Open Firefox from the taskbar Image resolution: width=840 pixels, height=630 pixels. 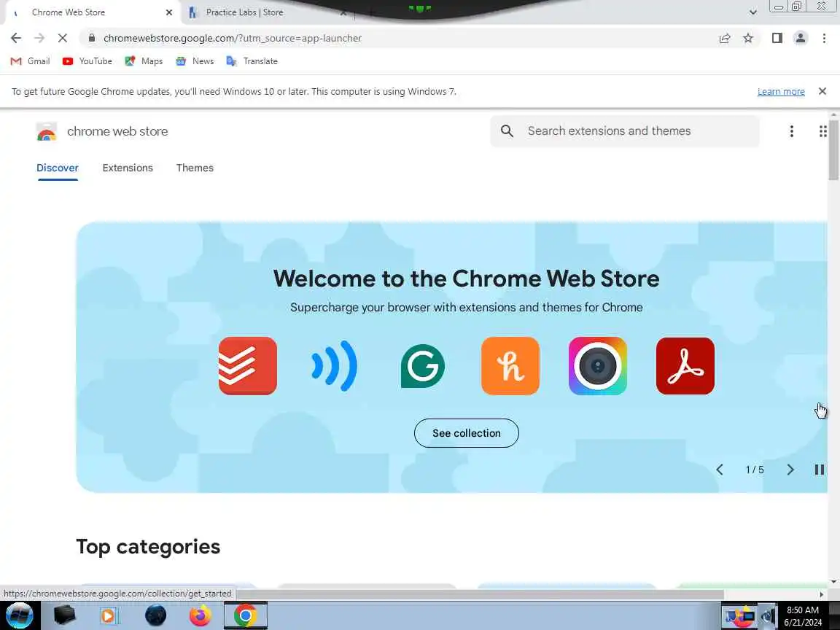(201, 615)
